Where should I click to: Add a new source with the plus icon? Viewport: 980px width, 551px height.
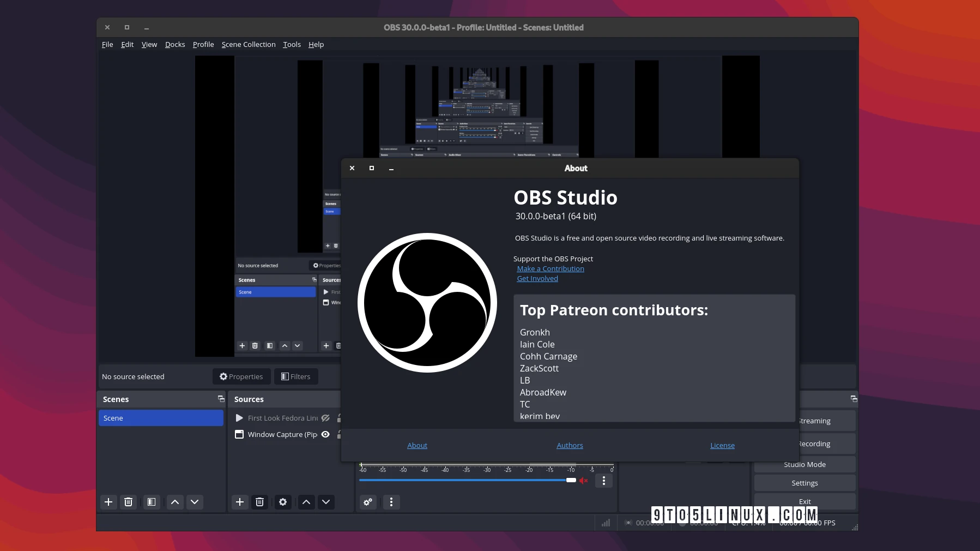[240, 502]
